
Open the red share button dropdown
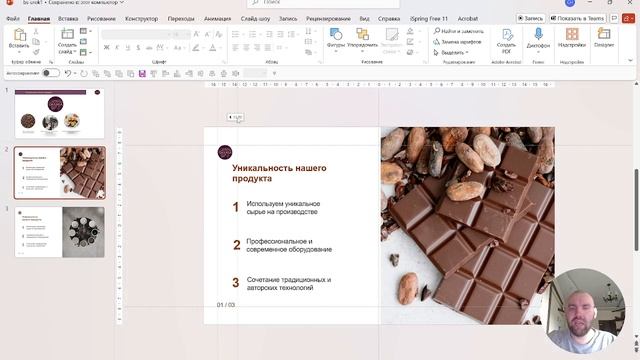628,18
